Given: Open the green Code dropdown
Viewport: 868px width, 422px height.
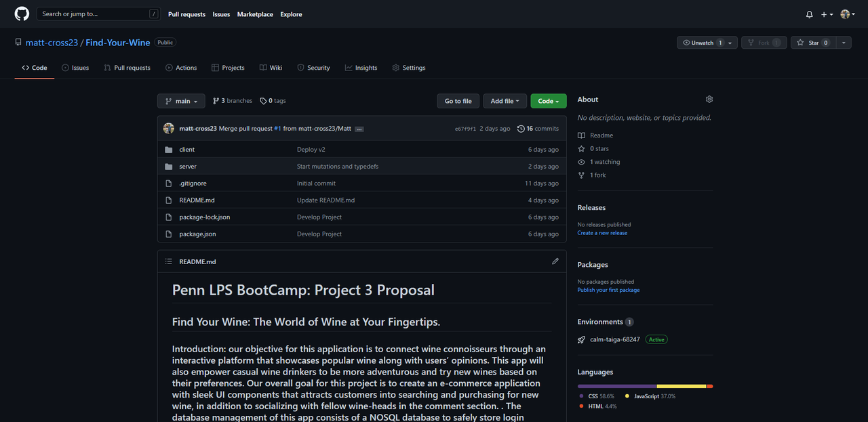Looking at the screenshot, I should click(549, 101).
